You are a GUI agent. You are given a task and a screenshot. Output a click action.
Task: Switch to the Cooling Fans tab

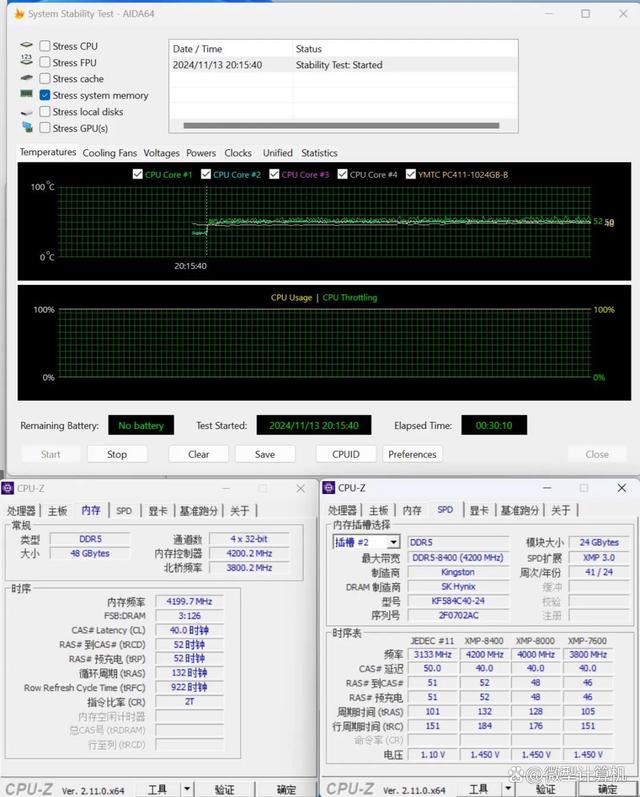[x=109, y=153]
